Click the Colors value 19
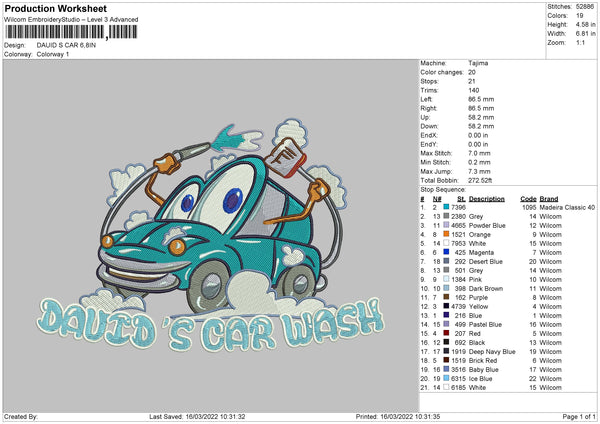This screenshot has width=600, height=424. point(579,16)
